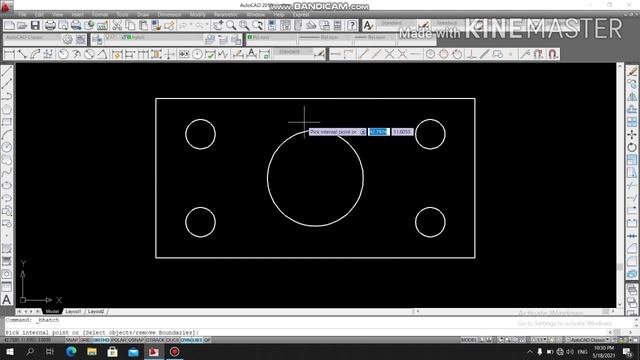Toggle OSNAP in status bar
Viewport: 640px width, 360px height.
pyautogui.click(x=136, y=340)
